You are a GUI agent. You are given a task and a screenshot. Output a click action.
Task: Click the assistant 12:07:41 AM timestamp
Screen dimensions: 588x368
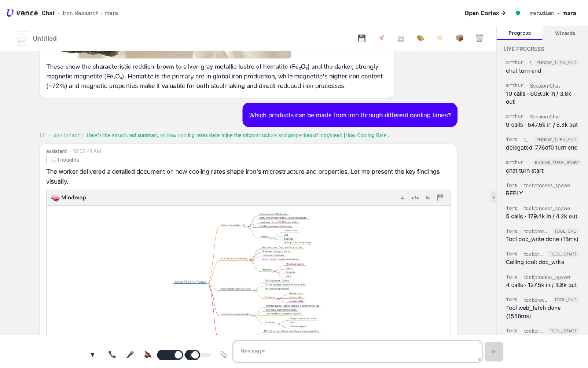(x=87, y=151)
